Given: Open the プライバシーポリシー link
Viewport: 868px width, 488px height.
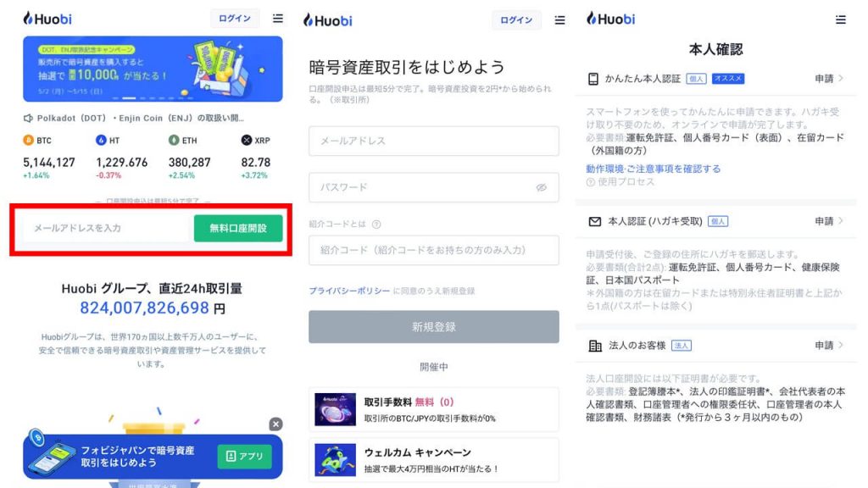Looking at the screenshot, I should click(x=349, y=291).
